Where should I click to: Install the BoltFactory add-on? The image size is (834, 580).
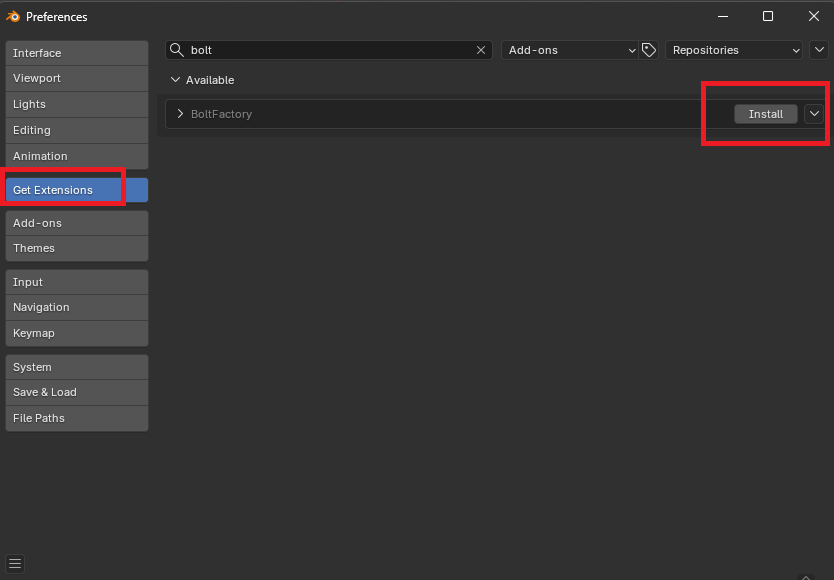pyautogui.click(x=765, y=114)
